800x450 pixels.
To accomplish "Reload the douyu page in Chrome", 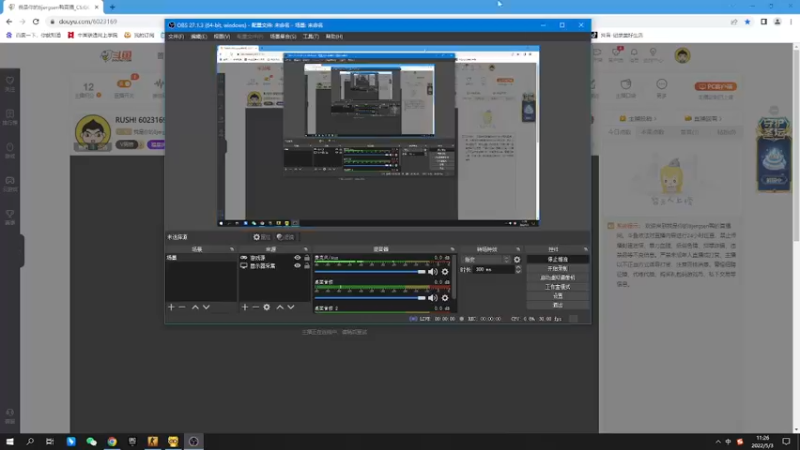I will [x=36, y=22].
